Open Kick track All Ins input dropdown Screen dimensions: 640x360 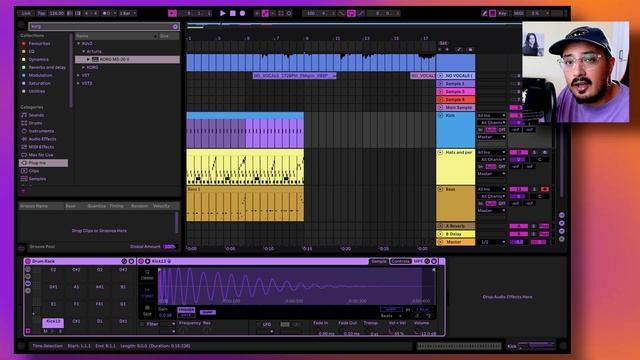tap(491, 116)
